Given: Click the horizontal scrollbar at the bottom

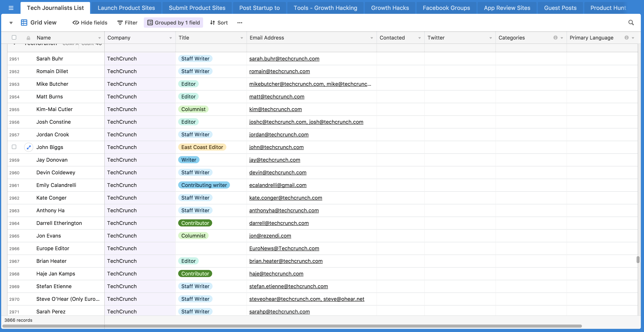Looking at the screenshot, I should coord(292,326).
